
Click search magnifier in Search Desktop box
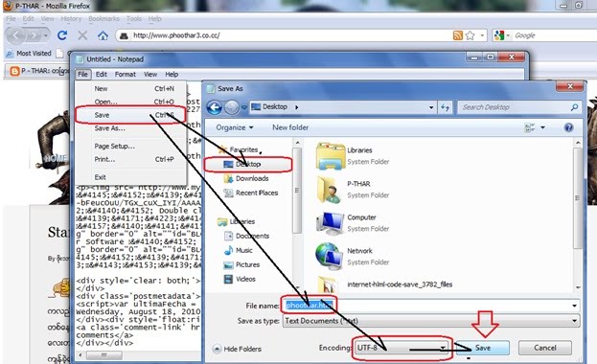(574, 107)
